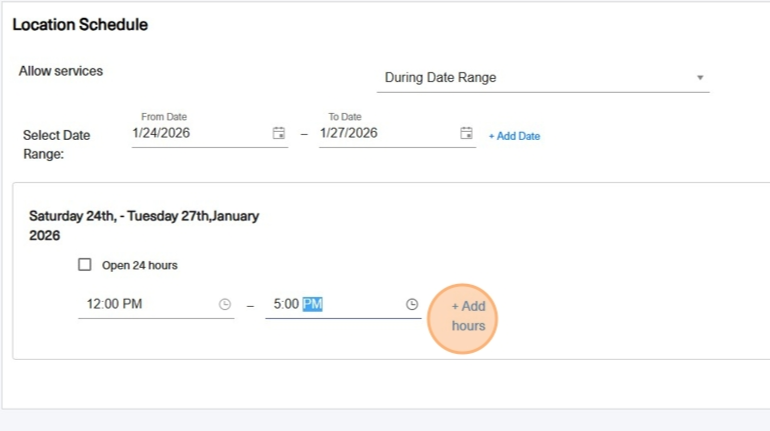Select the year 2026 in To Date
This screenshot has width=770, height=431.
click(364, 133)
